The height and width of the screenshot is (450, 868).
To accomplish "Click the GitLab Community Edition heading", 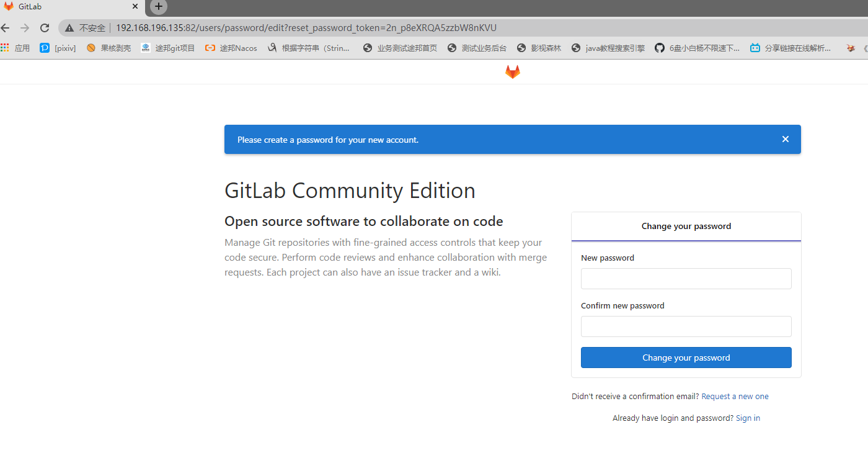I will [350, 191].
